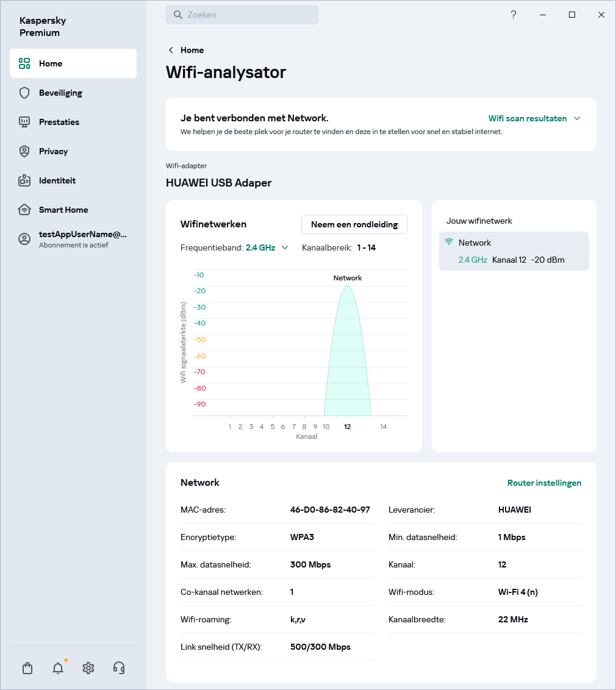This screenshot has height=690, width=616.
Task: Click the Beveiliging shield icon
Action: coord(24,93)
